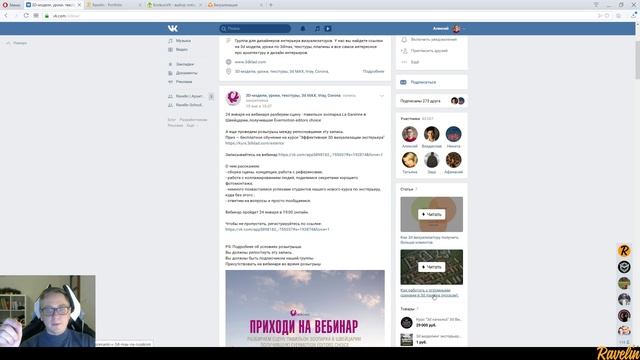The image size is (640, 360).
Task: Open the notifications bell in VK header
Action: pyautogui.click(x=303, y=29)
